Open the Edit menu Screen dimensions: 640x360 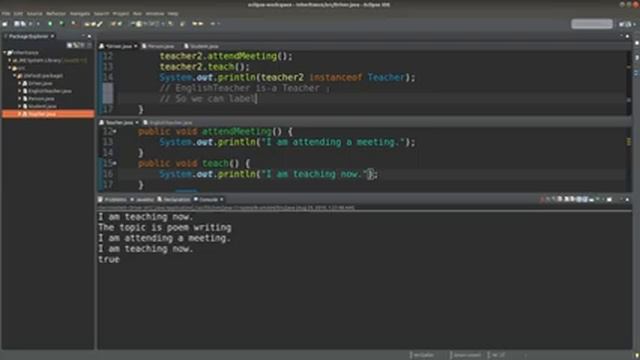(18, 13)
